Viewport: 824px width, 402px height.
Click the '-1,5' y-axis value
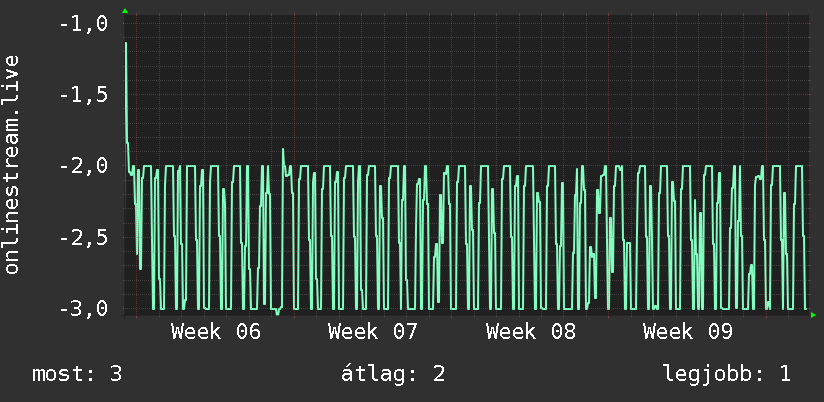point(84,95)
